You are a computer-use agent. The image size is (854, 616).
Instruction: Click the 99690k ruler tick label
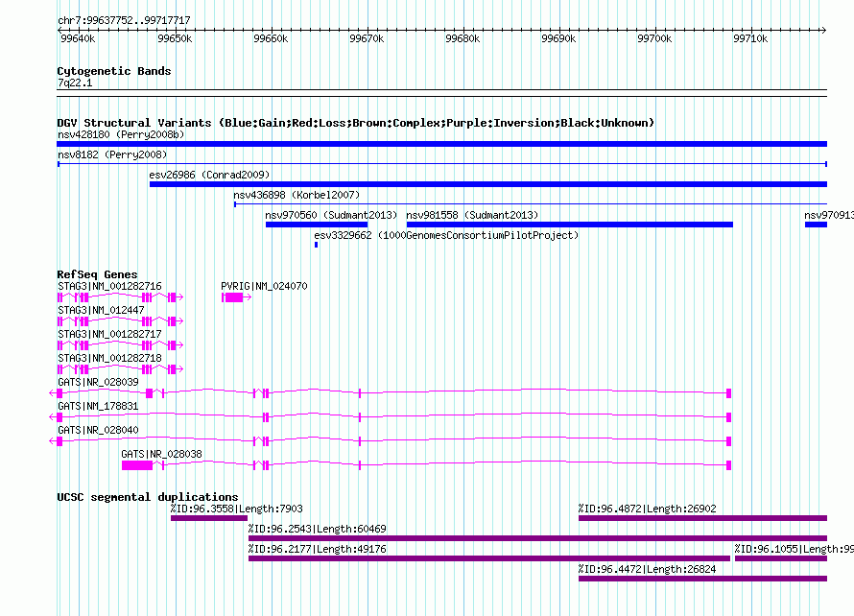click(x=558, y=38)
